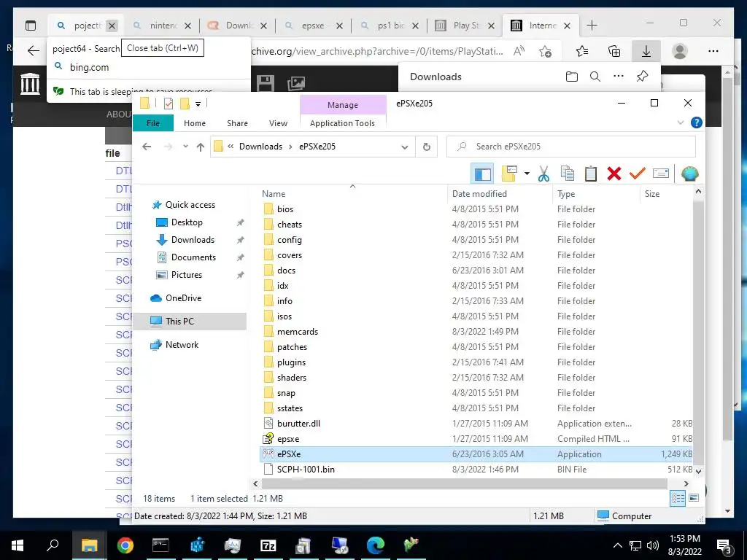Select OneDrive in navigation pane
The image size is (747, 560).
coord(183,298)
